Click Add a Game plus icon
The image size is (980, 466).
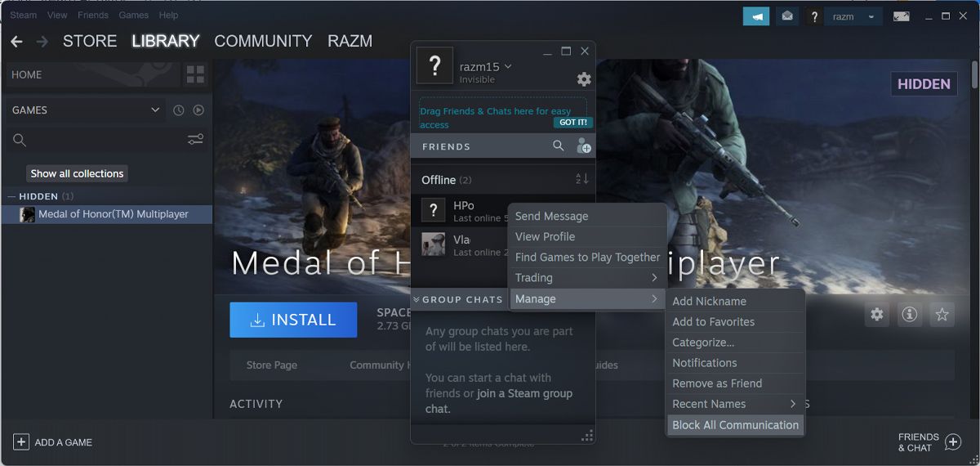[21, 442]
